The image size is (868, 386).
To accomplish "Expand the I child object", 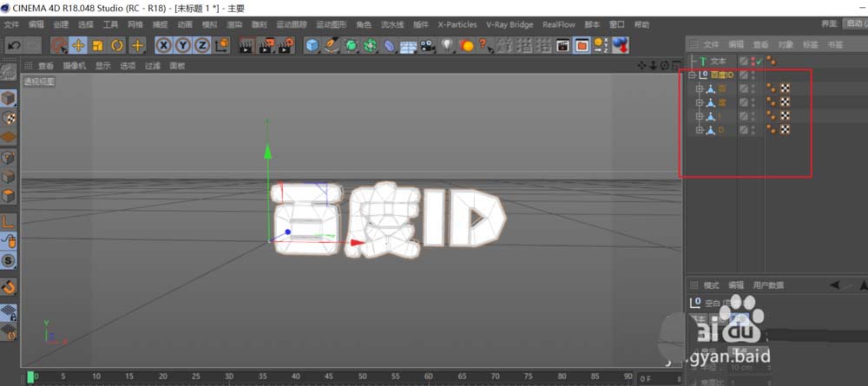I will point(699,116).
